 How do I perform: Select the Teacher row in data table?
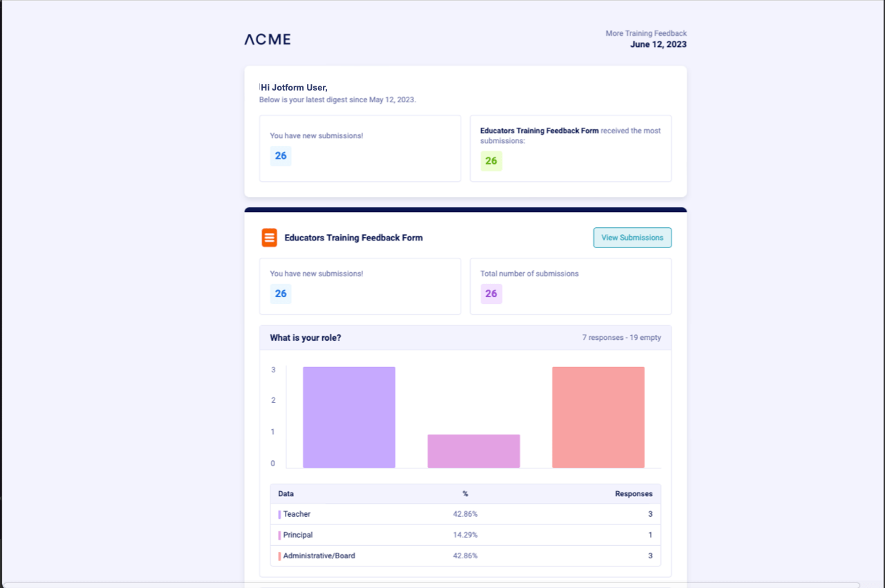pos(465,514)
